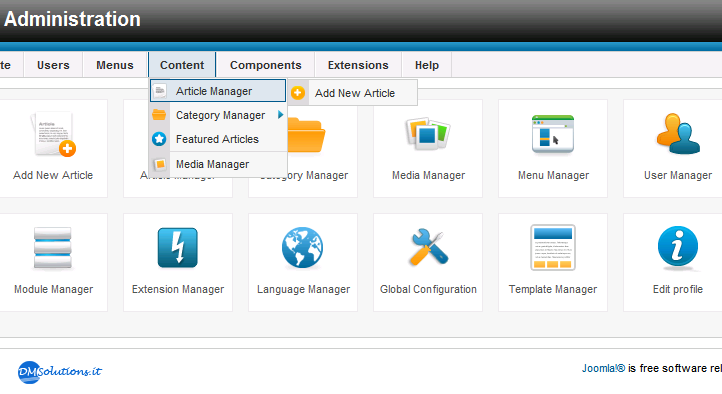Open the Help menu
Image resolution: width=722 pixels, height=394 pixels.
tap(427, 65)
